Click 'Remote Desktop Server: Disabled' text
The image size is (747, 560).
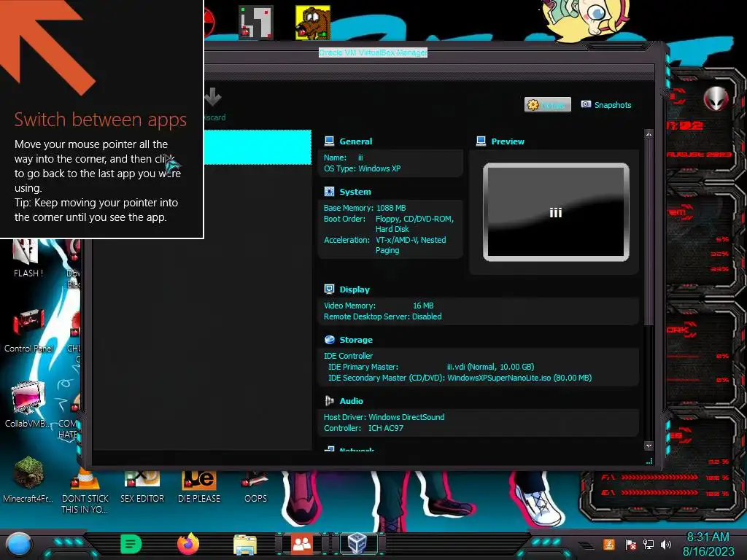coord(382,316)
